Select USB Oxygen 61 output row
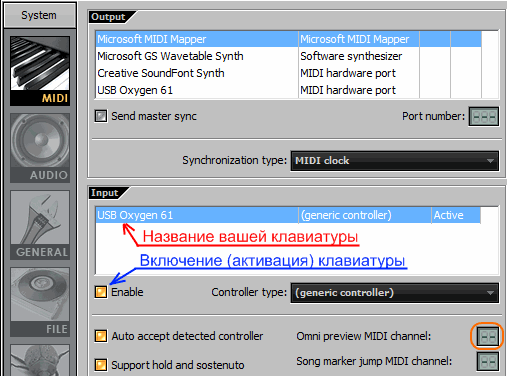Screen dimensions: 507x376 click(x=288, y=90)
